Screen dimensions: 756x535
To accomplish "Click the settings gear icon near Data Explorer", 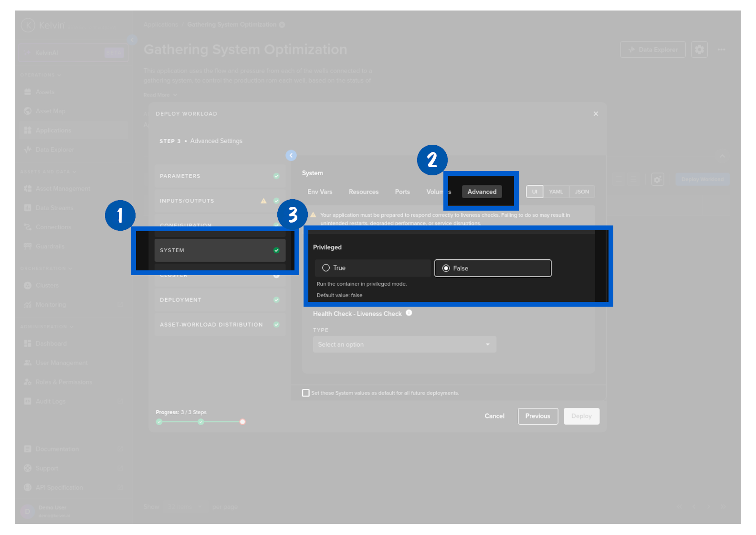I will (x=699, y=50).
